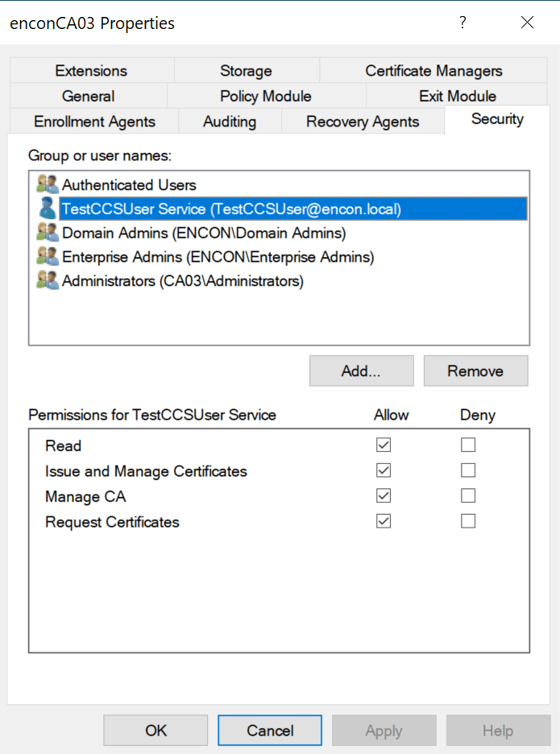The height and width of the screenshot is (754, 560).
Task: Remove the selected user with Remove button
Action: click(x=475, y=371)
